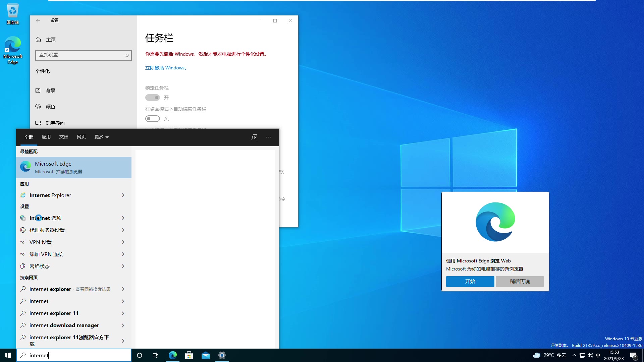
Task: Click the search magnifier in Settings search box
Action: click(127, 55)
